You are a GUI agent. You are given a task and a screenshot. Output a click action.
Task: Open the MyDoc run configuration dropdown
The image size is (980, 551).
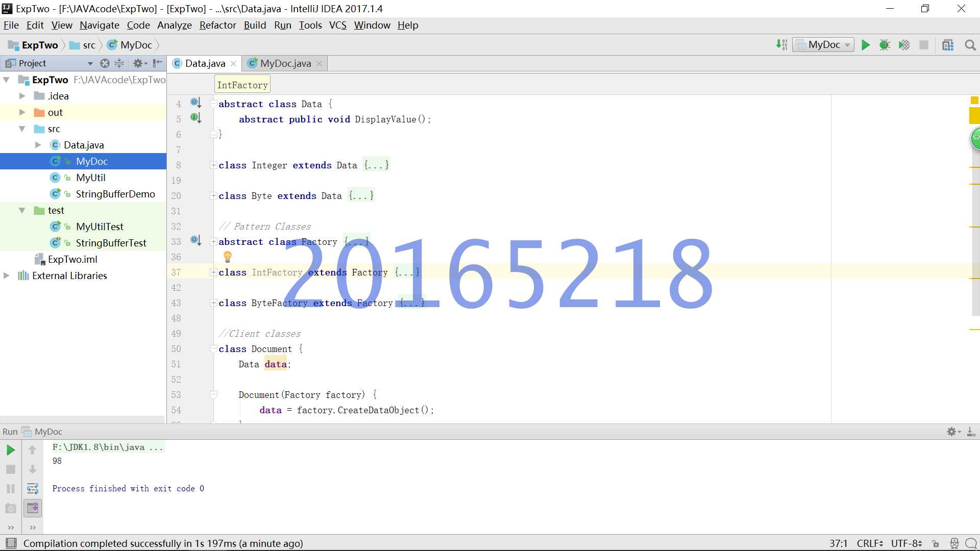[823, 45]
